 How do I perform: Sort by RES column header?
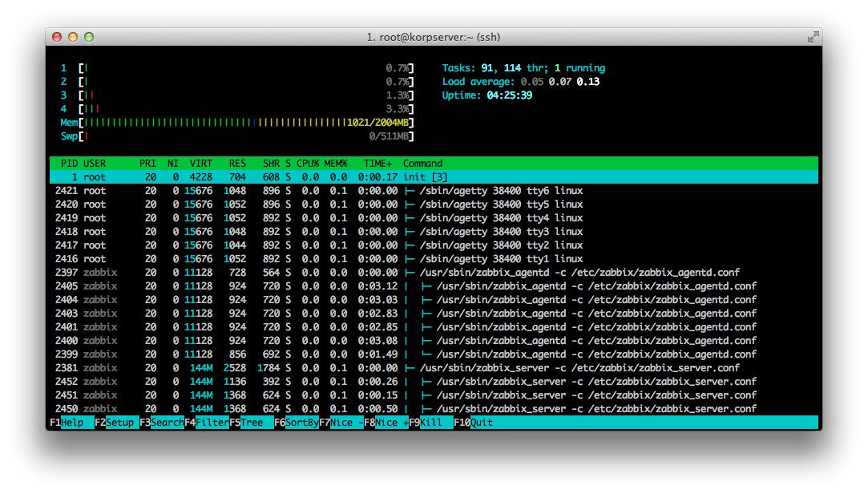(x=237, y=164)
